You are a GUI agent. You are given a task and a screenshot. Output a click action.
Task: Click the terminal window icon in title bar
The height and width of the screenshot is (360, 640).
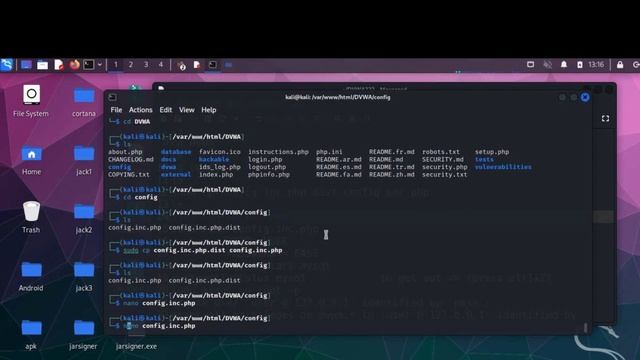click(112, 97)
